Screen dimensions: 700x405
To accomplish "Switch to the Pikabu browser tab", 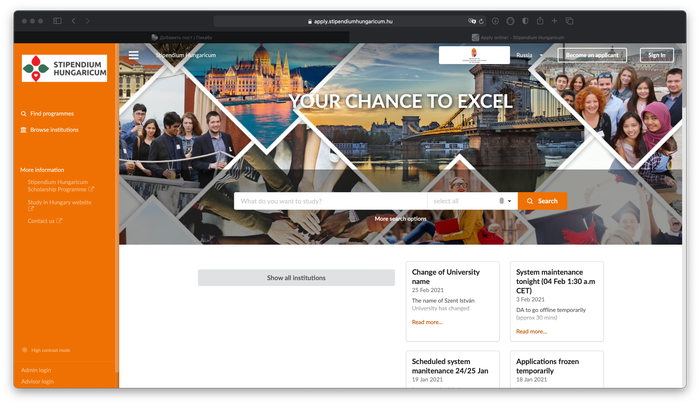I will [181, 38].
